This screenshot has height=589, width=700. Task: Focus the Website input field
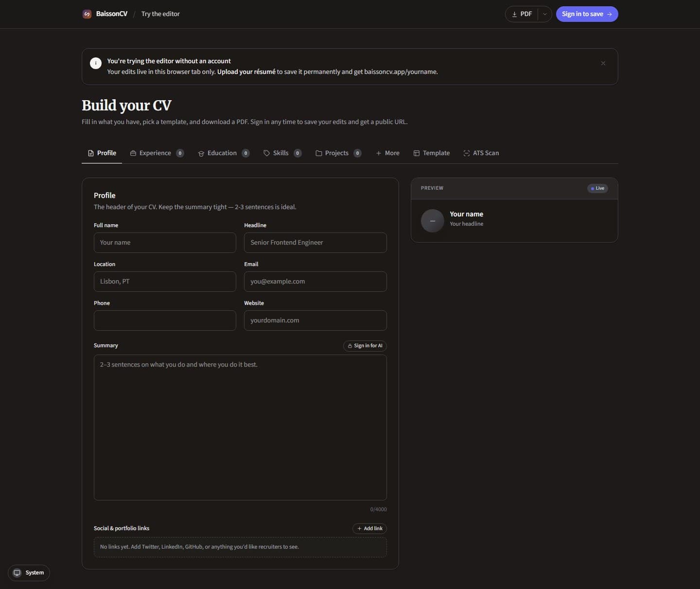315,321
